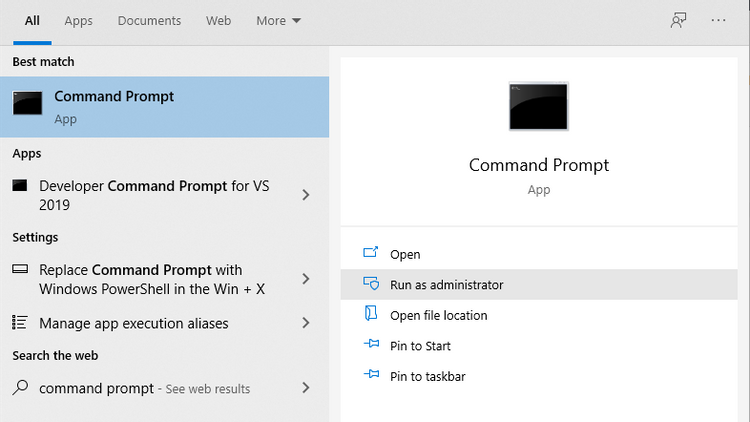Click the Command Prompt best match icon
750x422 pixels.
[x=28, y=104]
